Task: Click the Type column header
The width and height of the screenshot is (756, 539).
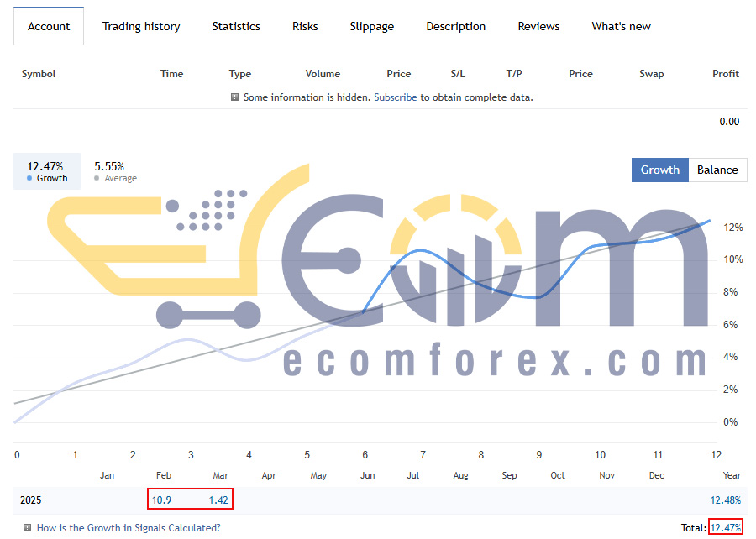Action: point(240,74)
